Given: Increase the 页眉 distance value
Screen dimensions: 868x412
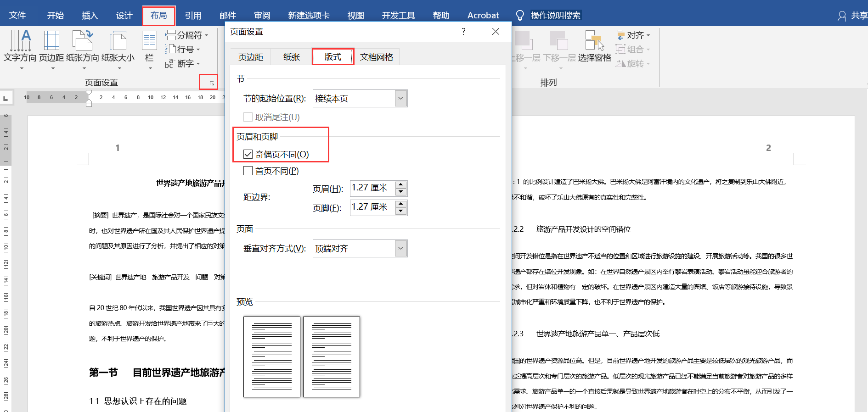Looking at the screenshot, I should pos(401,184).
